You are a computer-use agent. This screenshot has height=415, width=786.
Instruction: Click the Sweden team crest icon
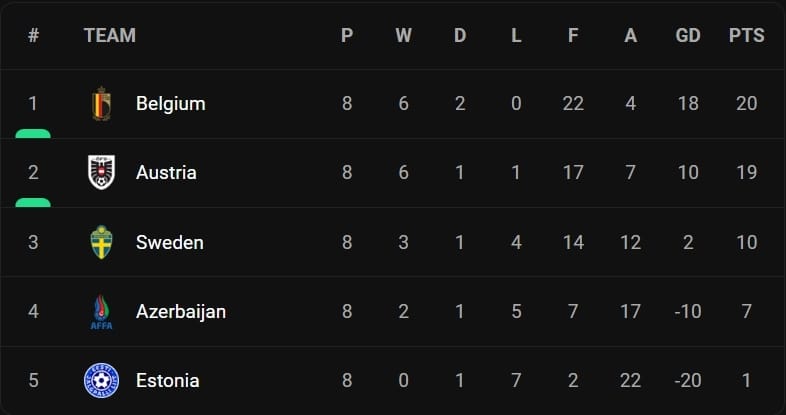101,242
